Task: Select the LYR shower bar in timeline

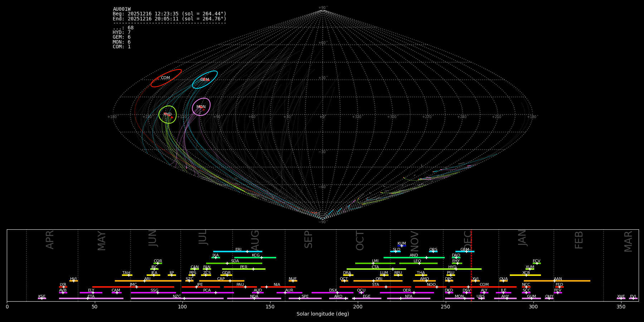Action: point(63,287)
